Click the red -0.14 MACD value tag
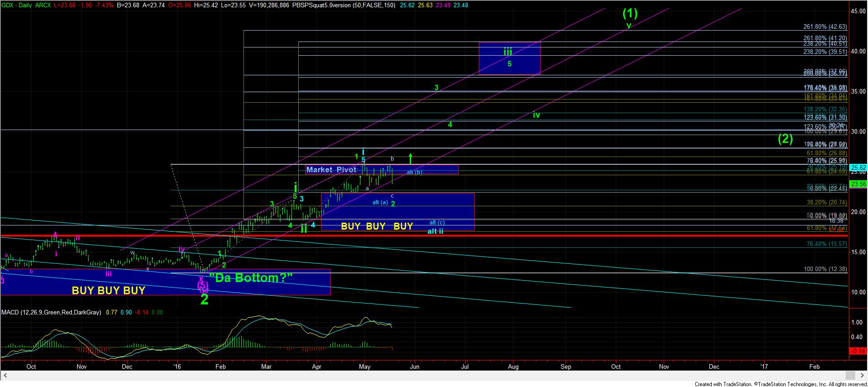 click(858, 351)
